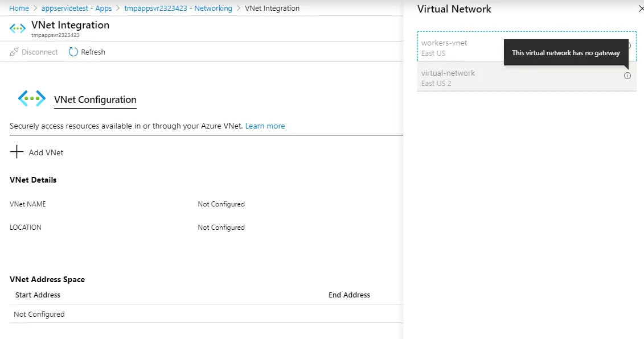The height and width of the screenshot is (339, 644).
Task: Click the Disconnect plug icon
Action: click(14, 52)
